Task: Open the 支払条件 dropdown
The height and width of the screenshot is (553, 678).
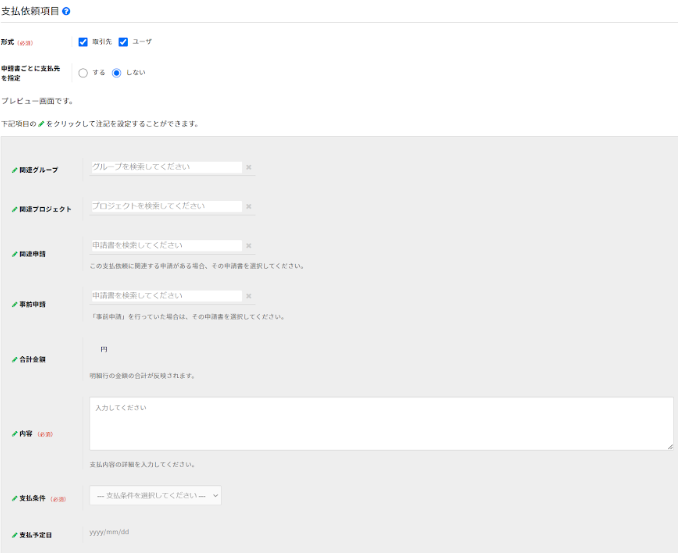Action: point(155,495)
